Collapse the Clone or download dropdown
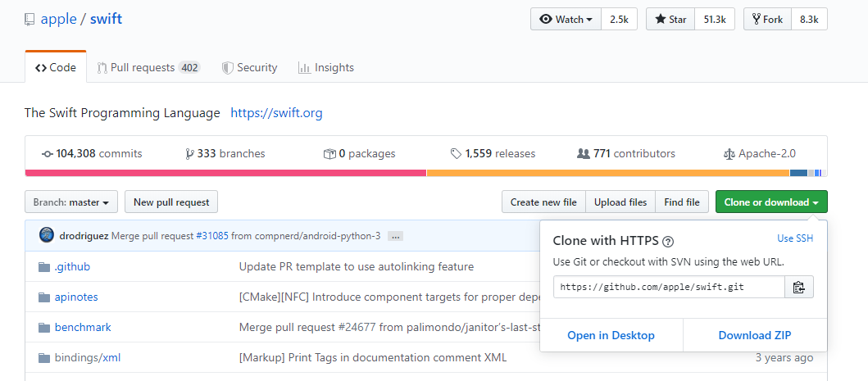 tap(770, 202)
